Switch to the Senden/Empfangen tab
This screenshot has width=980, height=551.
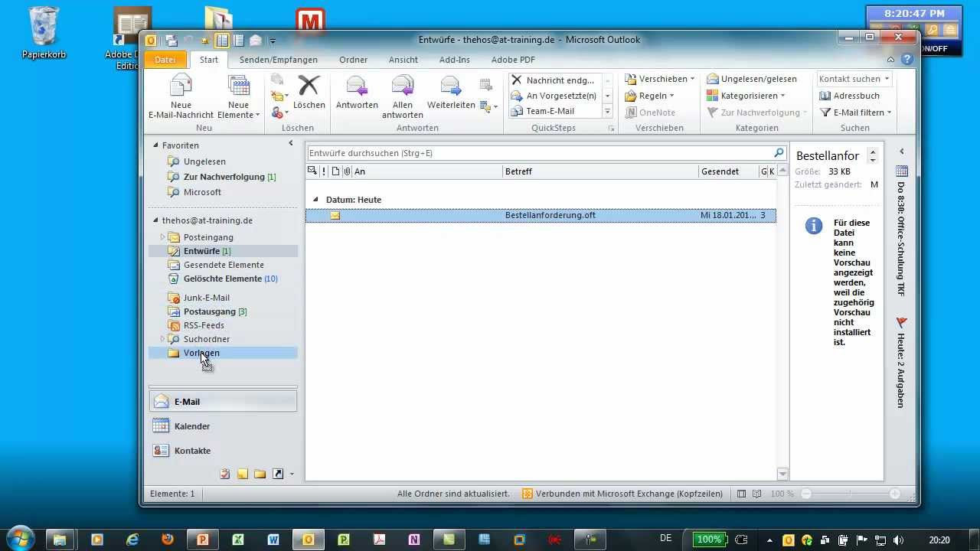(x=278, y=60)
